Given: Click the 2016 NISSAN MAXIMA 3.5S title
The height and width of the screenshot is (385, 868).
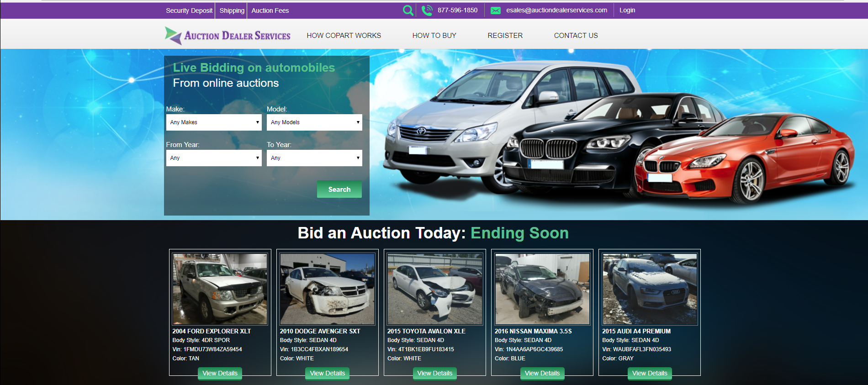Looking at the screenshot, I should pos(533,331).
